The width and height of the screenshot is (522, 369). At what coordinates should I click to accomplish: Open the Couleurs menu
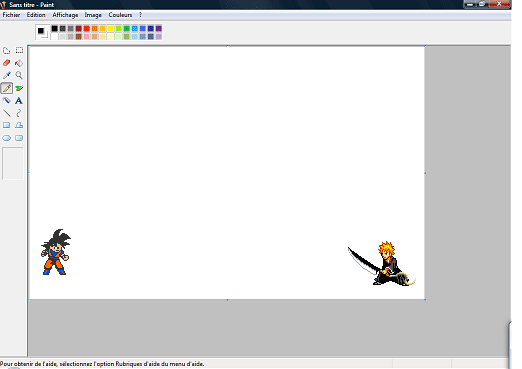[x=120, y=15]
